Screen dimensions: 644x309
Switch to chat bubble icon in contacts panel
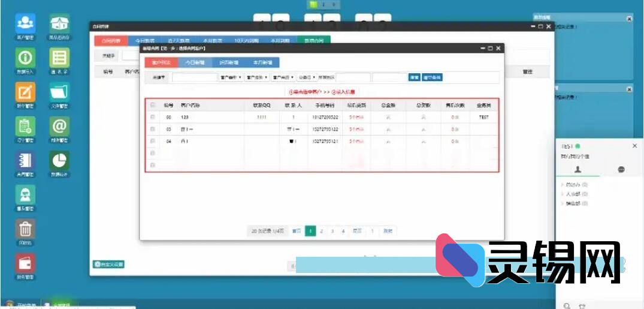click(621, 170)
